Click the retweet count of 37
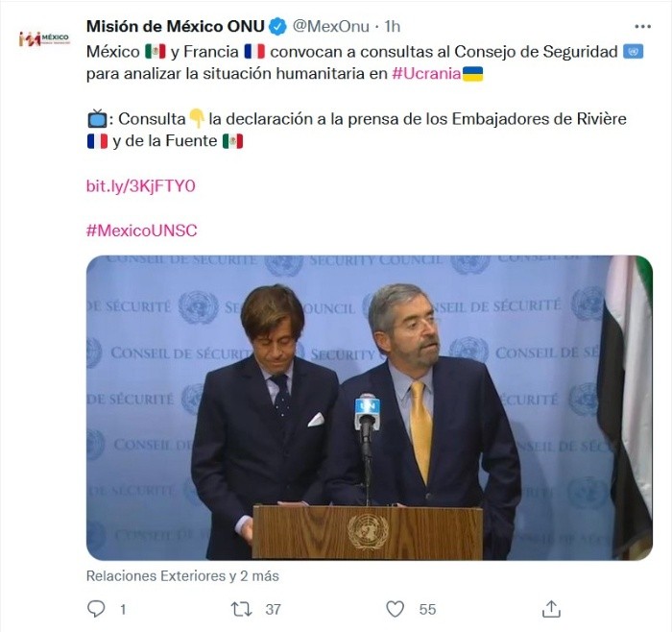The height and width of the screenshot is (632, 672). pyautogui.click(x=273, y=608)
